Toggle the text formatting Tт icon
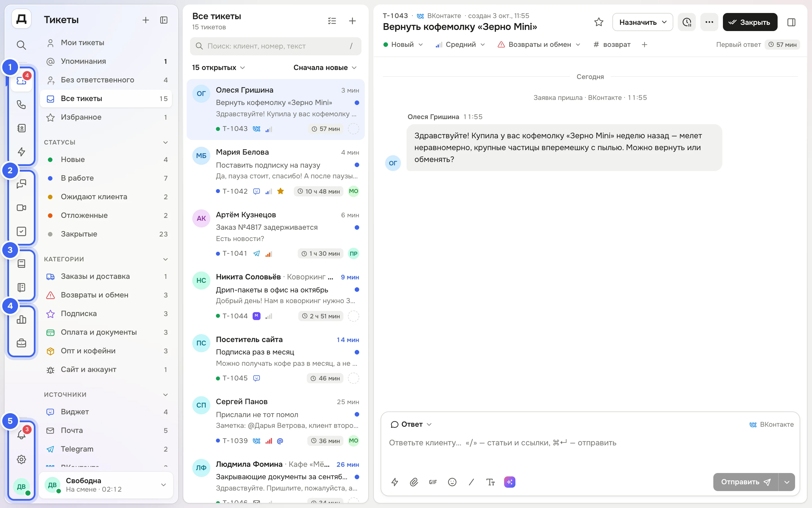812x508 pixels. 490,482
